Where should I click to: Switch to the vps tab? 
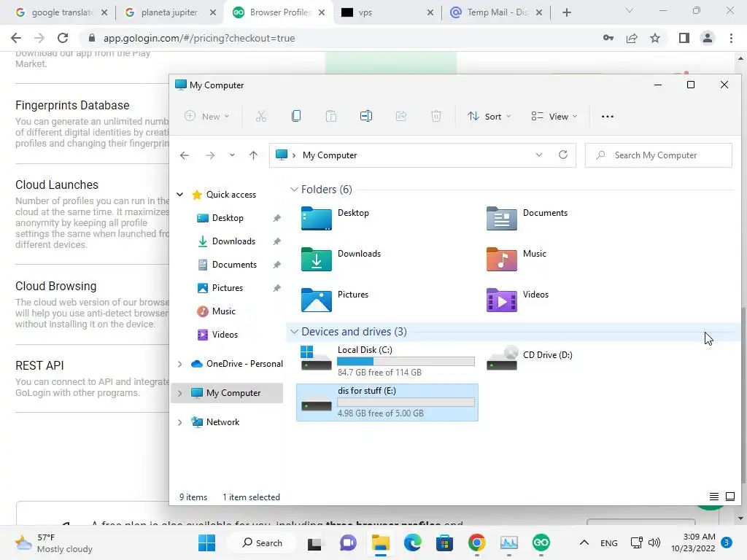pyautogui.click(x=381, y=12)
